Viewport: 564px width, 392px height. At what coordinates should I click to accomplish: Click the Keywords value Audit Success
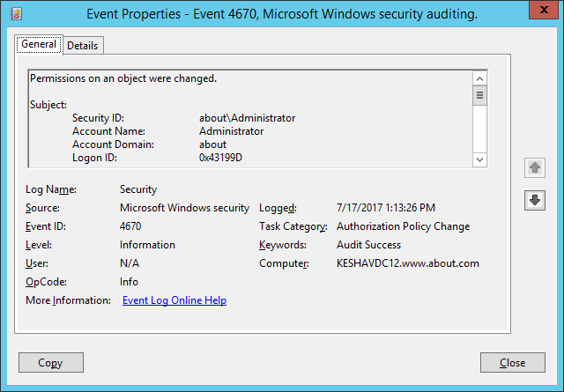coord(368,245)
